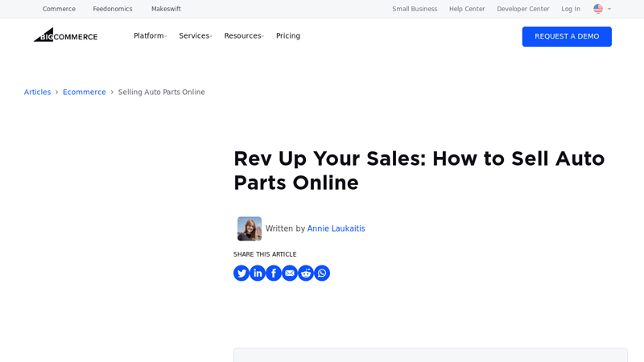The height and width of the screenshot is (362, 644).
Task: Share article via email icon
Action: (x=290, y=274)
